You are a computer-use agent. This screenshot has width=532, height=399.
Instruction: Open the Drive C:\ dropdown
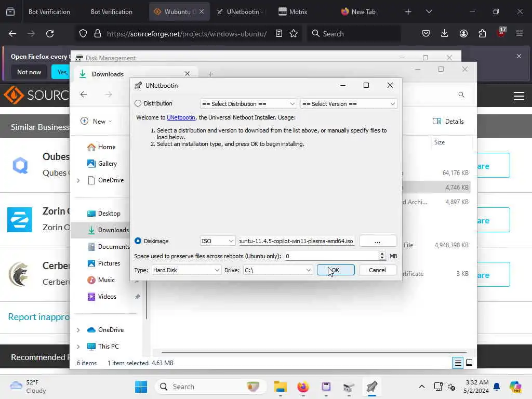click(x=278, y=270)
